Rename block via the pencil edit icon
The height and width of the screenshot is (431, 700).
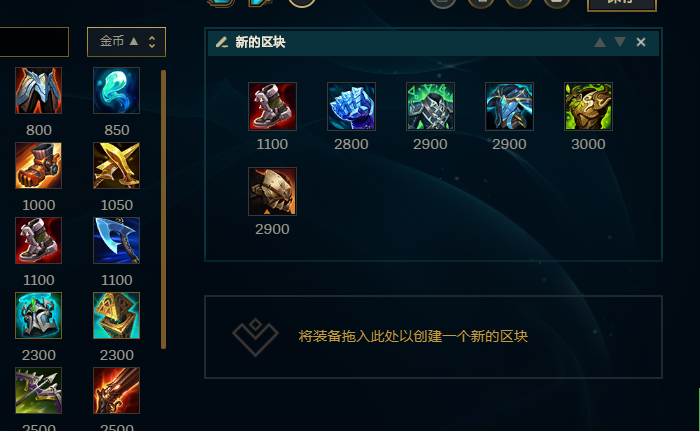(222, 42)
